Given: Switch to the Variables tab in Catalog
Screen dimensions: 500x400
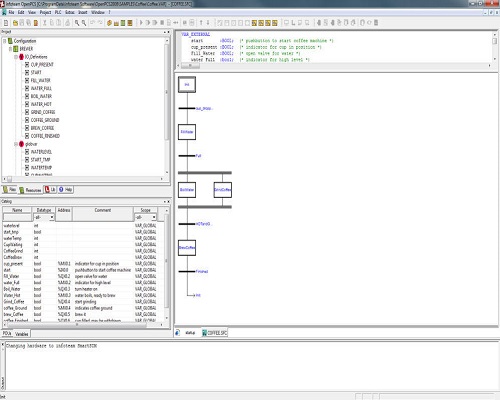Looking at the screenshot, I should 22,334.
